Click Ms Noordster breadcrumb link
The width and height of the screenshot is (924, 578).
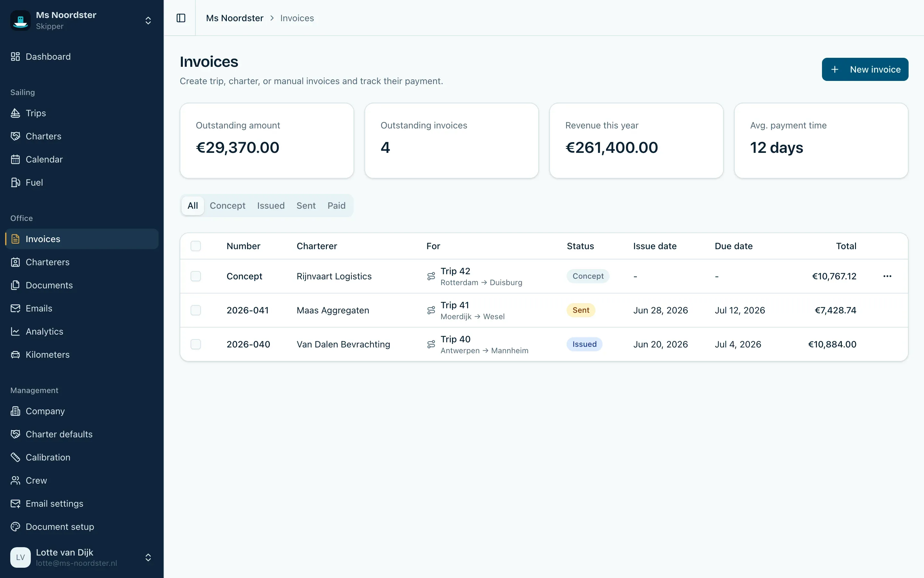click(x=235, y=18)
